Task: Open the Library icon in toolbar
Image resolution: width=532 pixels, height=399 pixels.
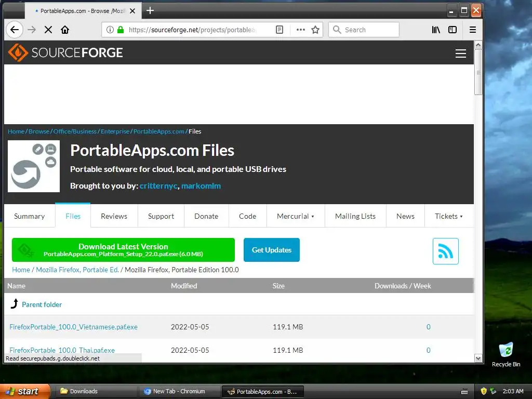Action: (x=436, y=30)
